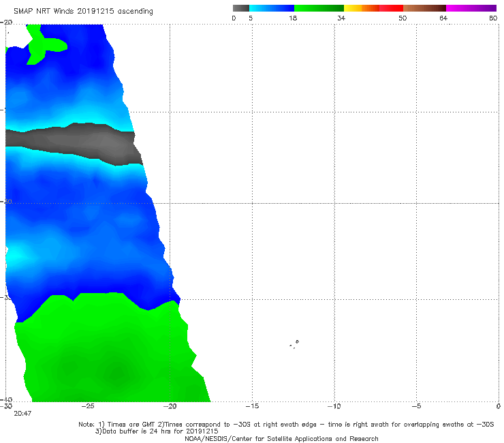
Task: Pick the cyan-to-blue 5–18 colorbar segment
Action: 272,8
